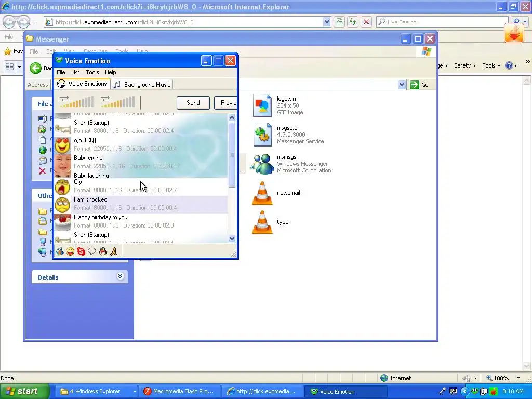Open the Tools menu in Voice Emotion
This screenshot has width=532, height=399.
92,72
